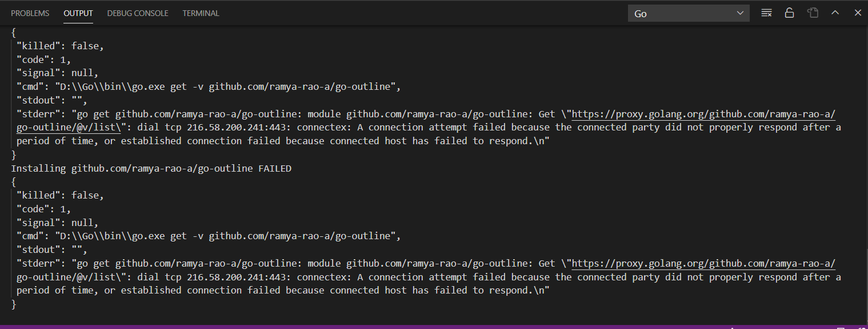The height and width of the screenshot is (329, 868).
Task: Open the Go output channel dropdown
Action: (x=689, y=13)
